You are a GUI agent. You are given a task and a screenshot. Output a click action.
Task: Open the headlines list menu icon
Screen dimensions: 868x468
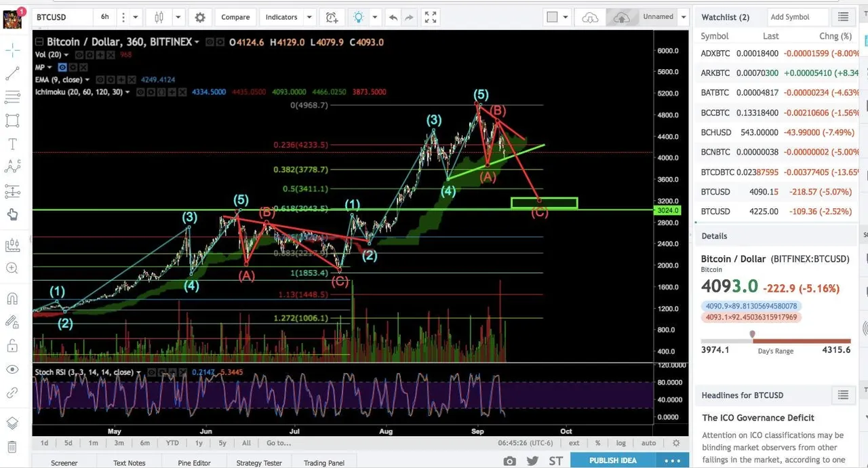843,395
